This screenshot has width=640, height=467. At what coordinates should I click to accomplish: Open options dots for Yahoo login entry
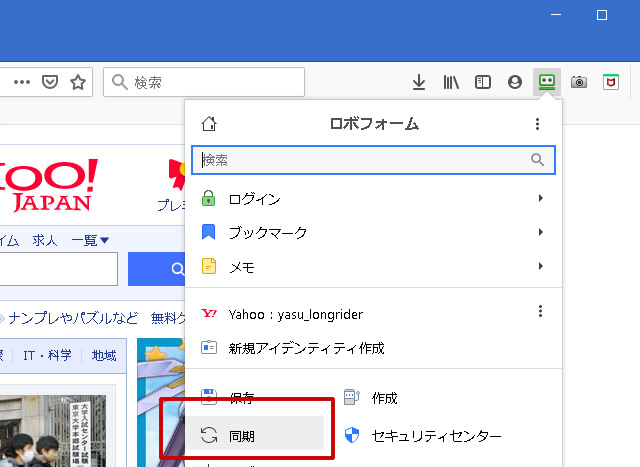point(540,311)
